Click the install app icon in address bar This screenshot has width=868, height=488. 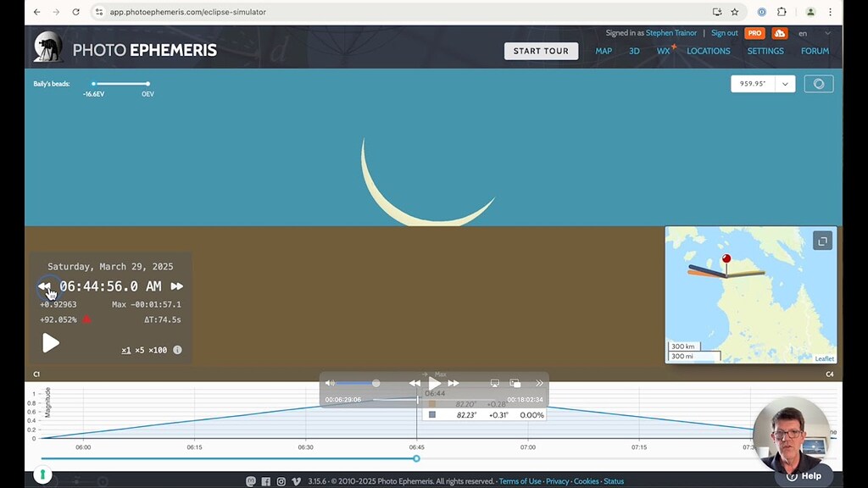[717, 12]
